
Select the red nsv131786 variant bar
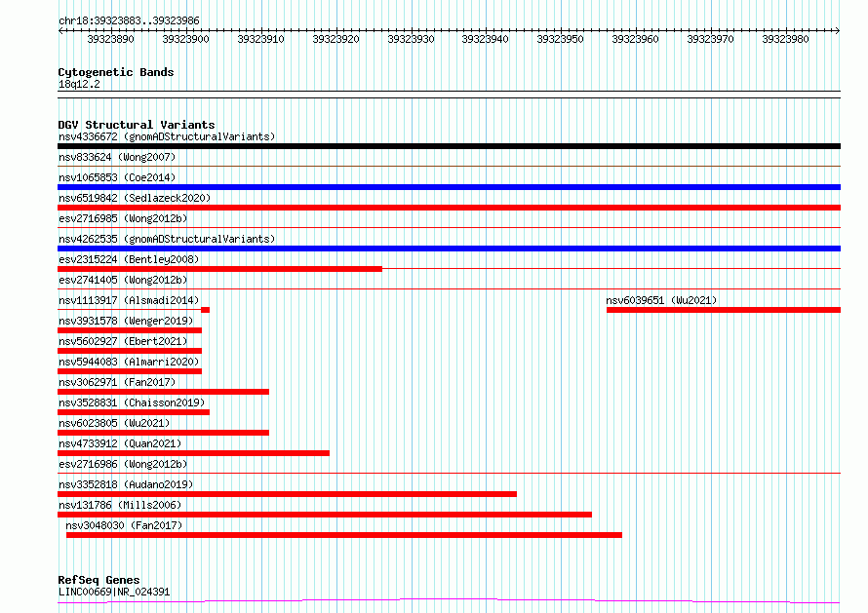[x=325, y=515]
